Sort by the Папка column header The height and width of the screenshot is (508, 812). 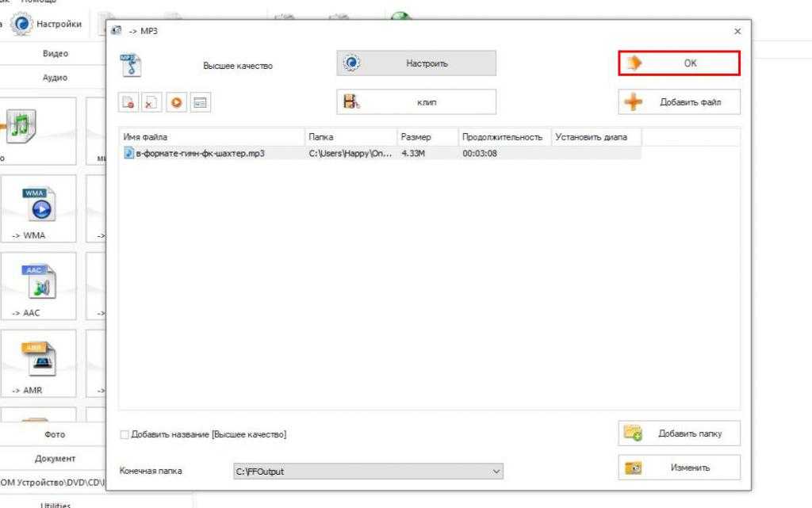pyautogui.click(x=350, y=137)
